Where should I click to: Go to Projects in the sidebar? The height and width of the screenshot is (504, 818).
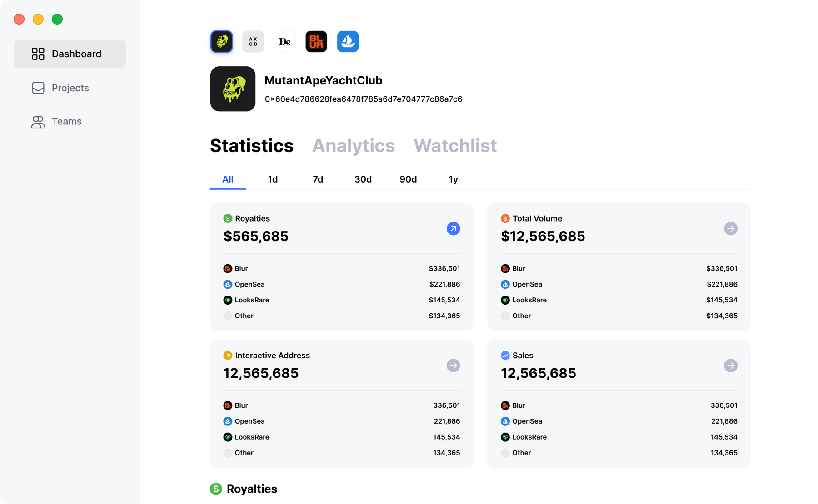tap(70, 88)
